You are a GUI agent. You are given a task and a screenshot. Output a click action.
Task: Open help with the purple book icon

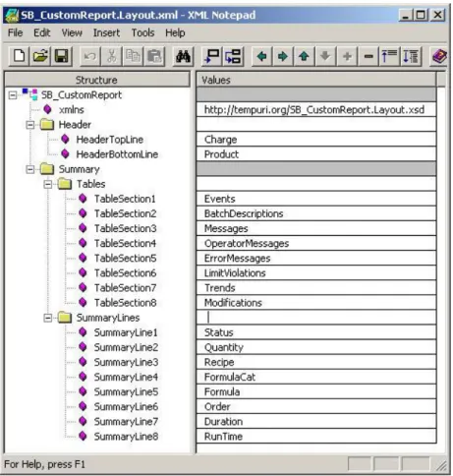click(x=439, y=56)
